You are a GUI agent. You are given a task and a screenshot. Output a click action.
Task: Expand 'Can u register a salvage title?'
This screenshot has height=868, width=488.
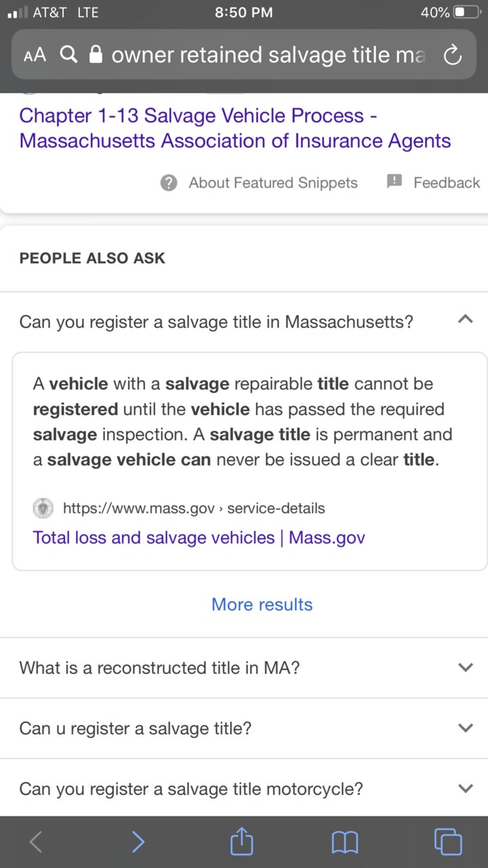click(244, 728)
